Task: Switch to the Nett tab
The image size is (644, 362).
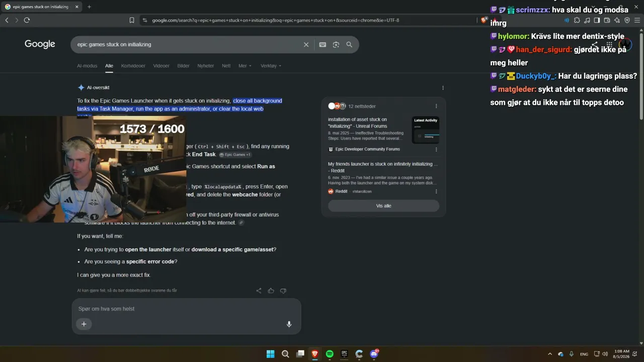Action: 226,66
